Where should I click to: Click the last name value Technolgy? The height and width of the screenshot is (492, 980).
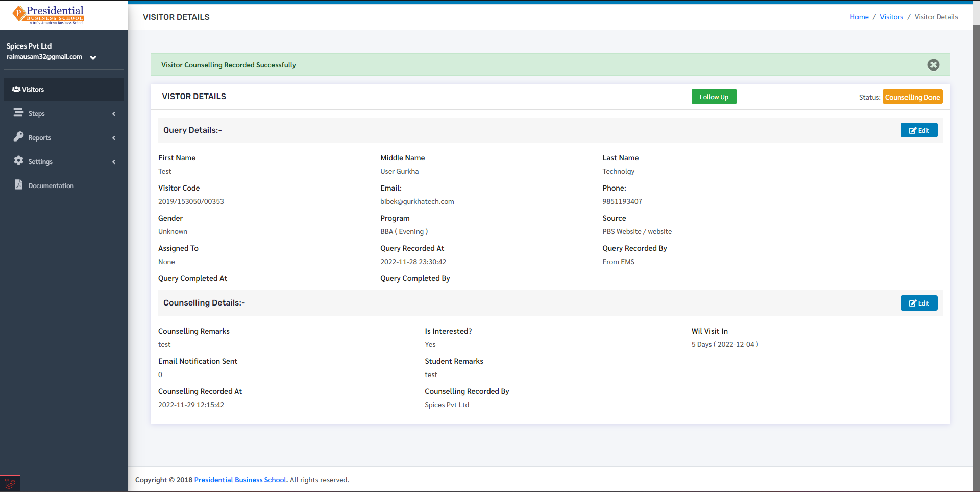click(x=618, y=171)
